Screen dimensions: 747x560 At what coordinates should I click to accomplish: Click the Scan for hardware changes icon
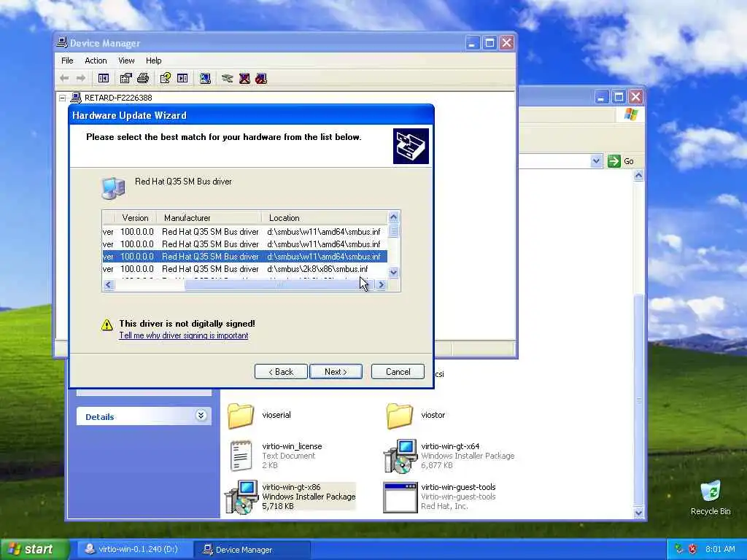pyautogui.click(x=205, y=78)
